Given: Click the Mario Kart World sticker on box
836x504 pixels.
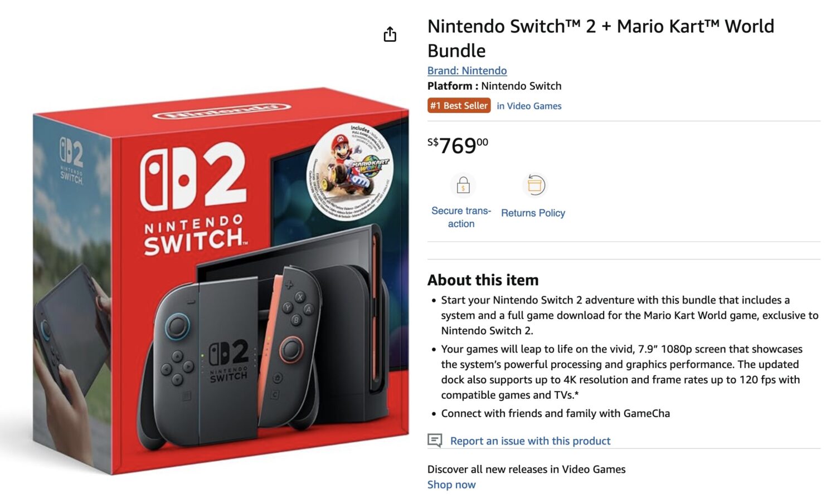Looking at the screenshot, I should (350, 171).
